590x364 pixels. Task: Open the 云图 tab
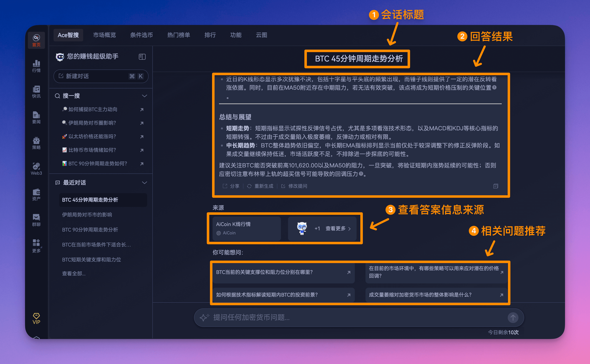pos(261,35)
